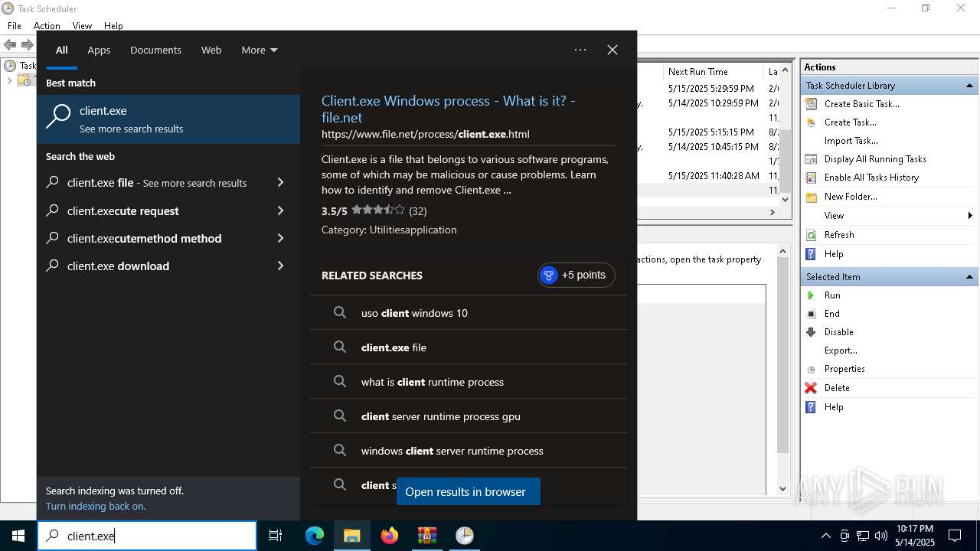Select the All search tab
This screenshot has height=551, width=980.
coord(62,50)
